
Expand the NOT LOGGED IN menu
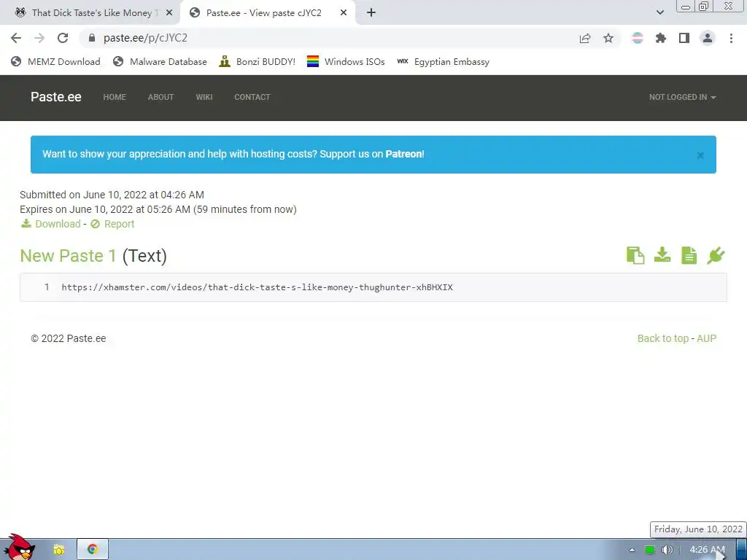coord(682,97)
